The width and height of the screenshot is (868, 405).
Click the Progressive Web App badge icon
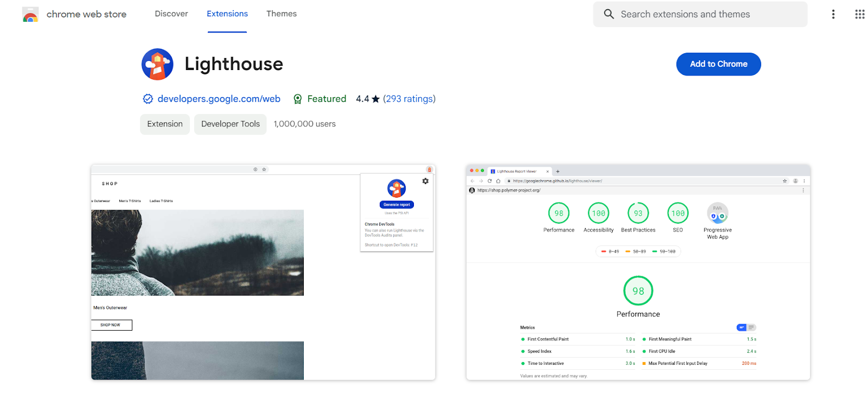pyautogui.click(x=718, y=213)
